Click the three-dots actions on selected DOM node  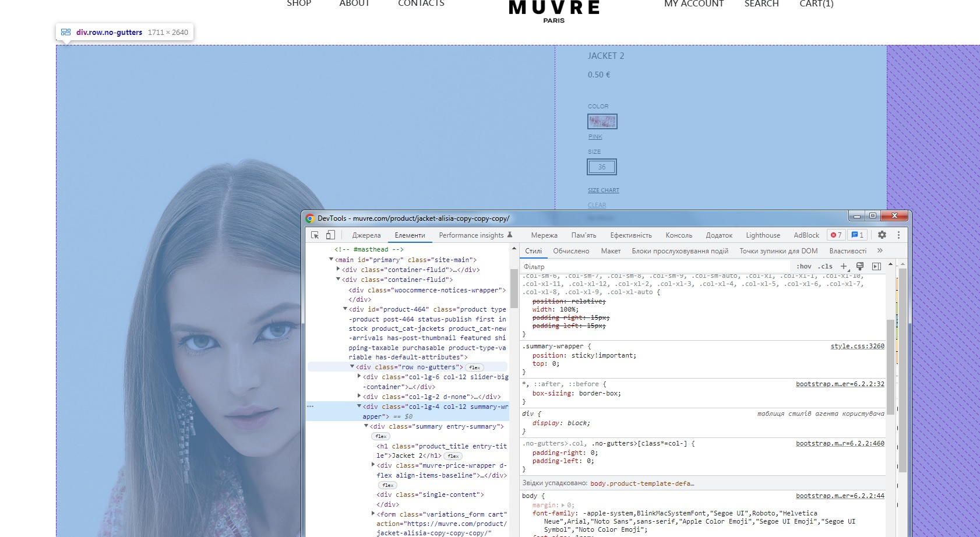pos(311,407)
